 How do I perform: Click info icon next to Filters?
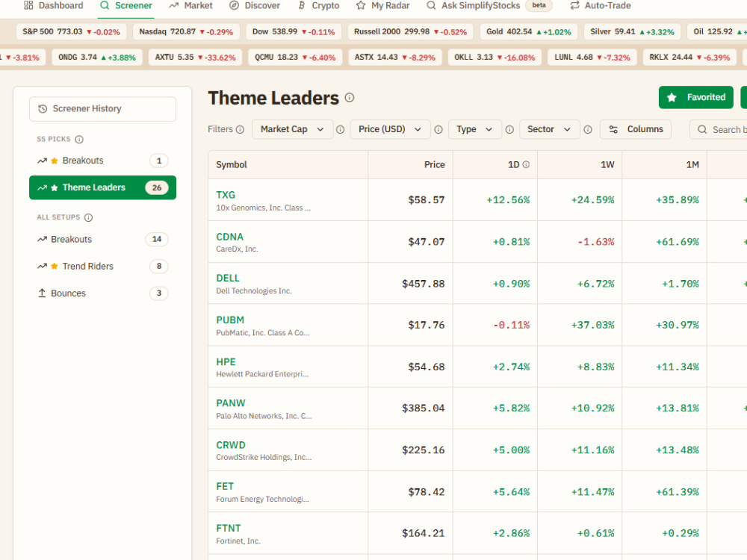point(241,129)
